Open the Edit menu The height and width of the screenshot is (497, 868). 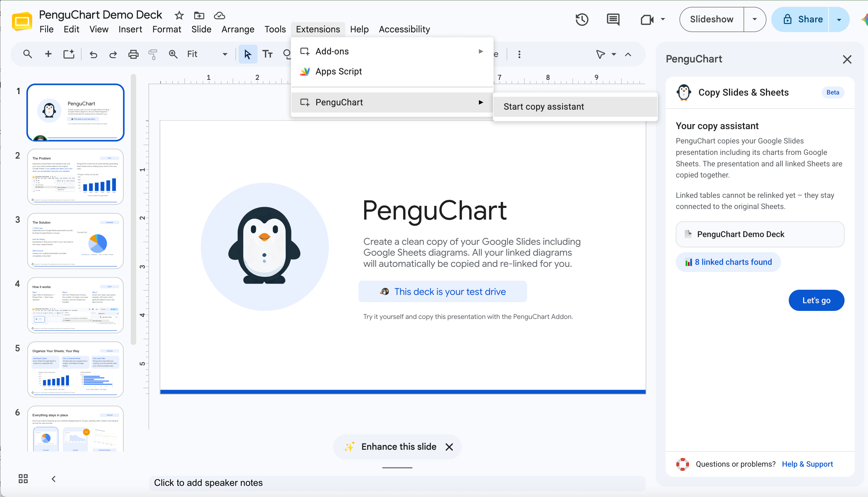coord(71,29)
